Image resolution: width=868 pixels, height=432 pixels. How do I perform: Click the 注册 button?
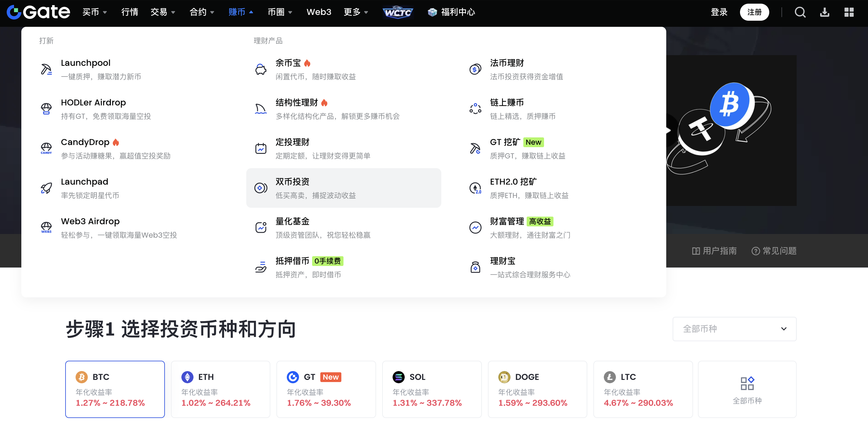click(754, 12)
